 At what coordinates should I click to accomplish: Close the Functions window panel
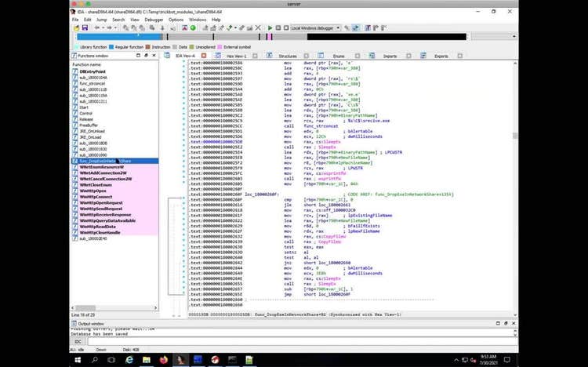coord(155,56)
